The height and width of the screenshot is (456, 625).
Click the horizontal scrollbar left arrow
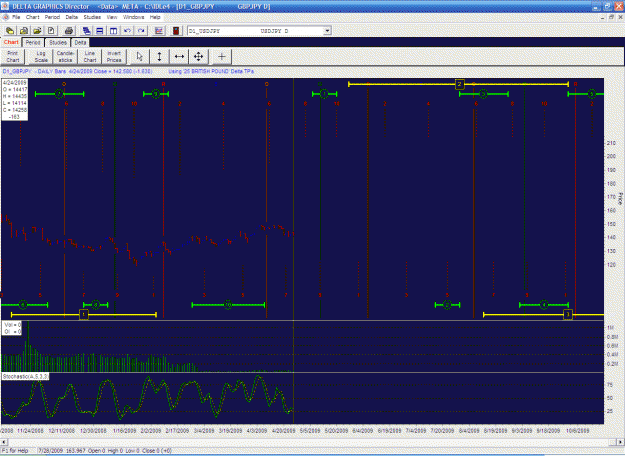tap(4, 442)
